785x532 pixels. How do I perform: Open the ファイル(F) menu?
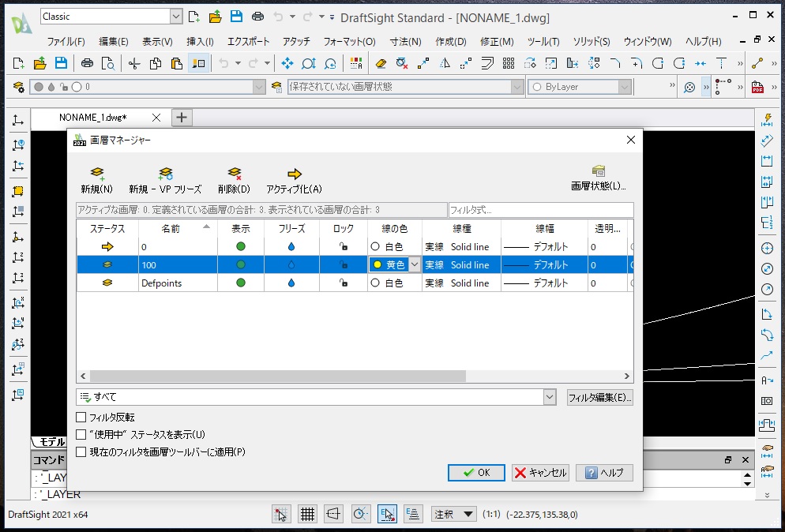coord(66,42)
